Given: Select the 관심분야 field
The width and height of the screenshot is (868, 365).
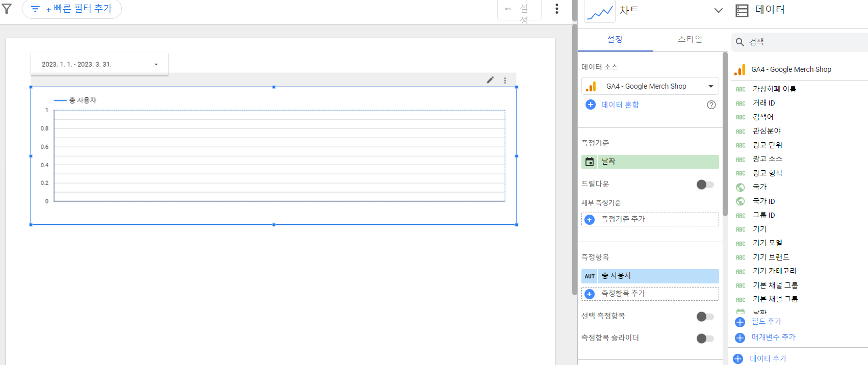Looking at the screenshot, I should [767, 131].
